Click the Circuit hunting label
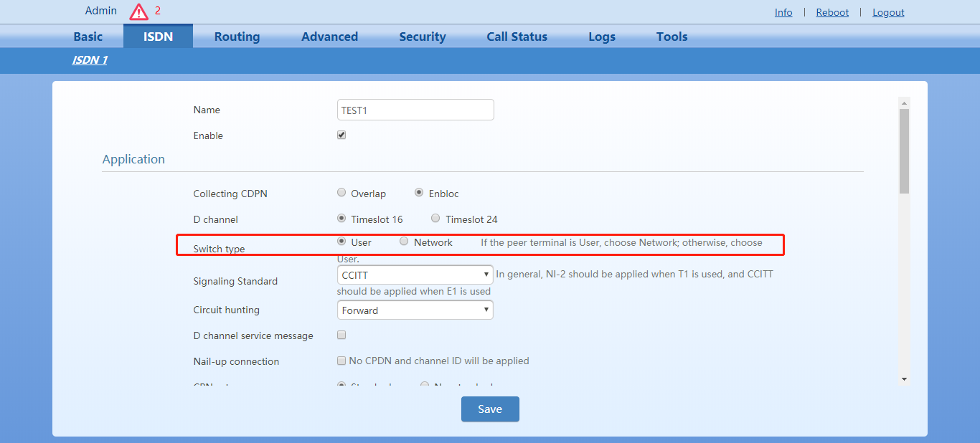The width and height of the screenshot is (980, 443). pyautogui.click(x=226, y=310)
